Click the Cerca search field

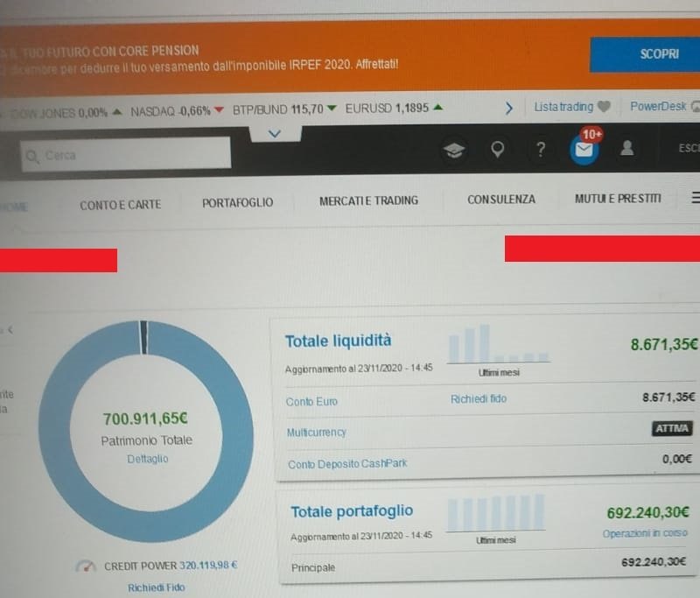pos(127,155)
